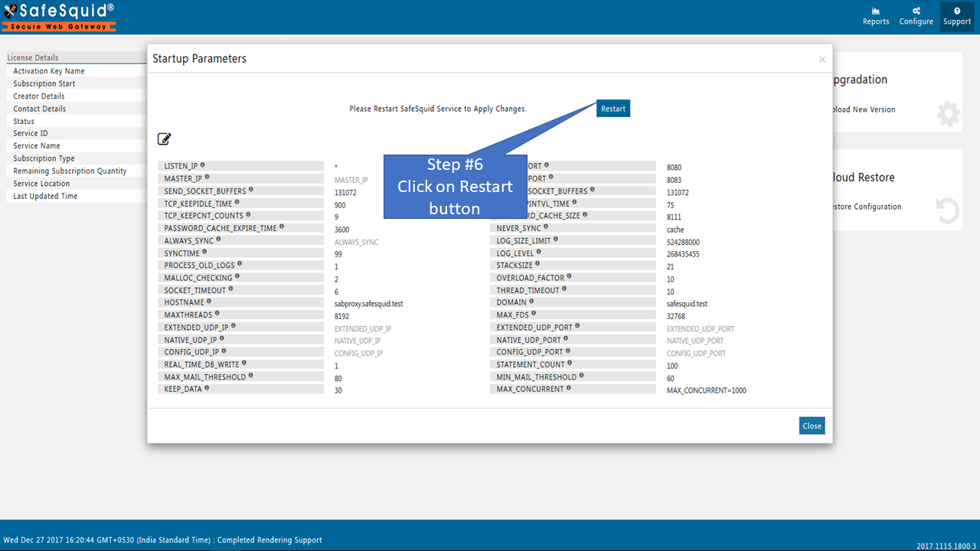Click info icon beside MAX_MAIL_THRESHOLD

250,376
